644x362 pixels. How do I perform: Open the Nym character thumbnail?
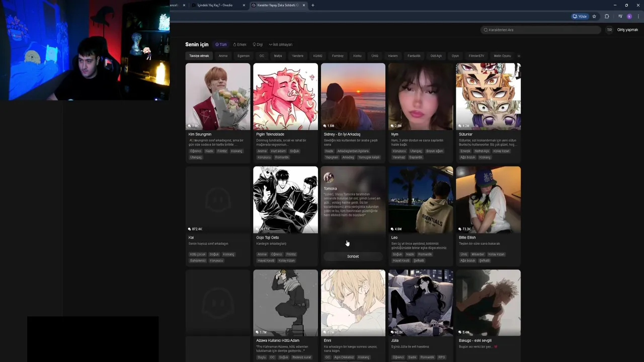[x=421, y=97]
